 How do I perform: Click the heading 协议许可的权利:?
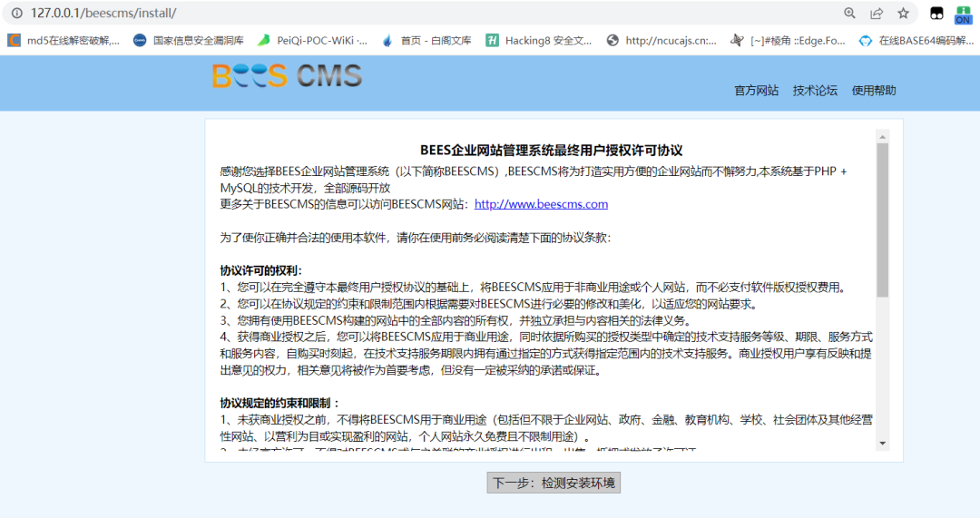(260, 270)
